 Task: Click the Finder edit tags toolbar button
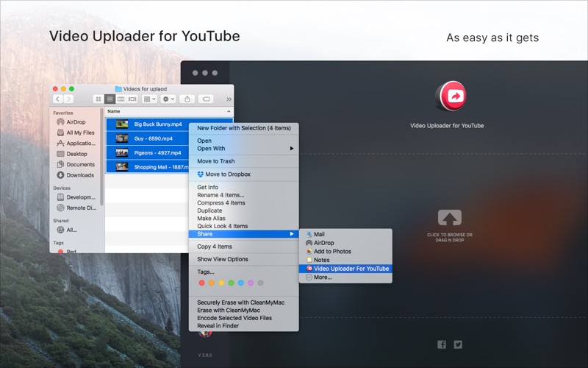tap(206, 99)
